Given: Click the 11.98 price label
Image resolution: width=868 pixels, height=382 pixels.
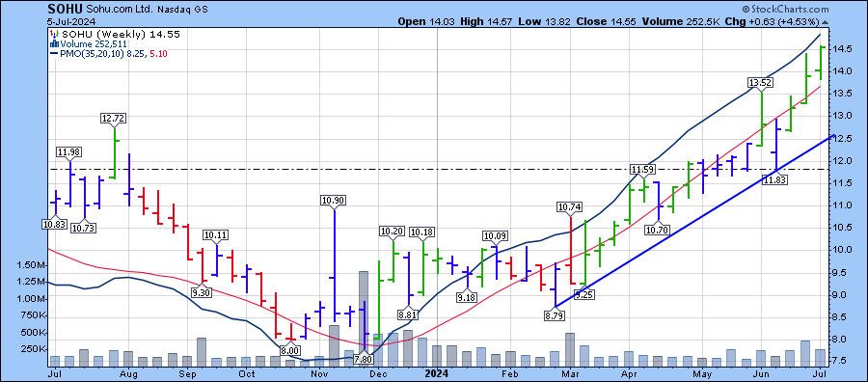Looking at the screenshot, I should tap(69, 151).
